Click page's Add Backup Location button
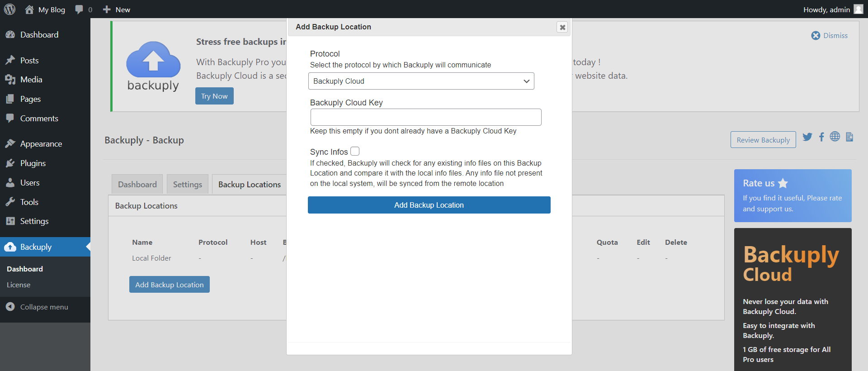Screen dimensions: 868x371 pos(170,285)
